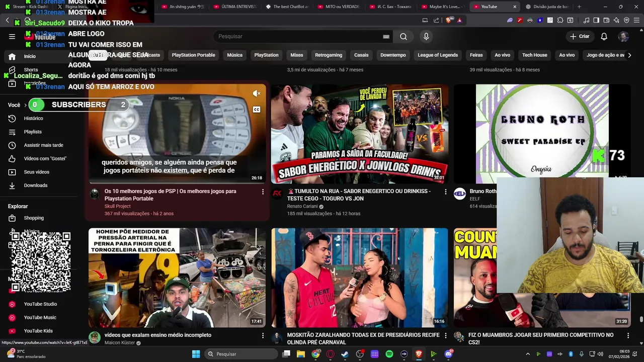Unmute the PSP video preview
Image resolution: width=644 pixels, height=362 pixels.
257,94
